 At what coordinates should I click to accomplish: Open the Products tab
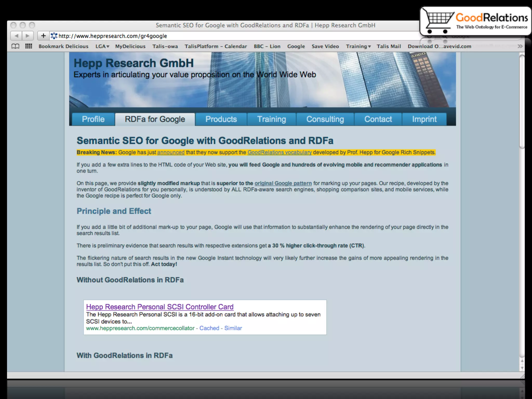[221, 119]
